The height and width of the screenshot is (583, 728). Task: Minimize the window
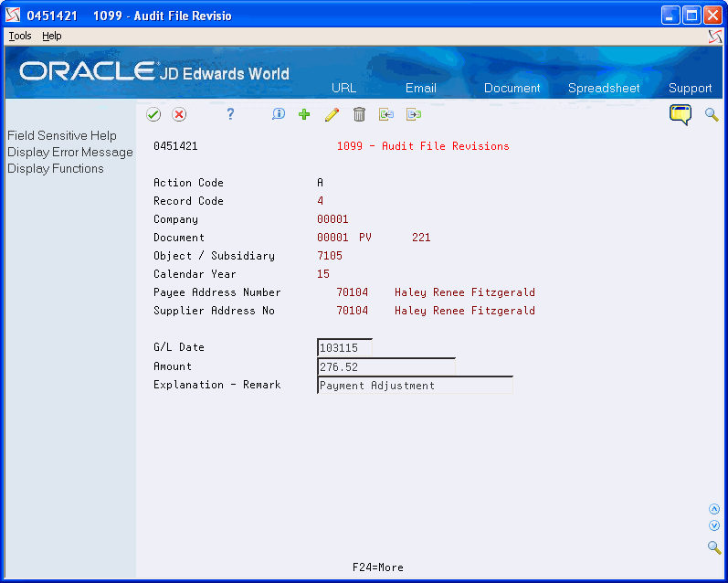click(670, 16)
